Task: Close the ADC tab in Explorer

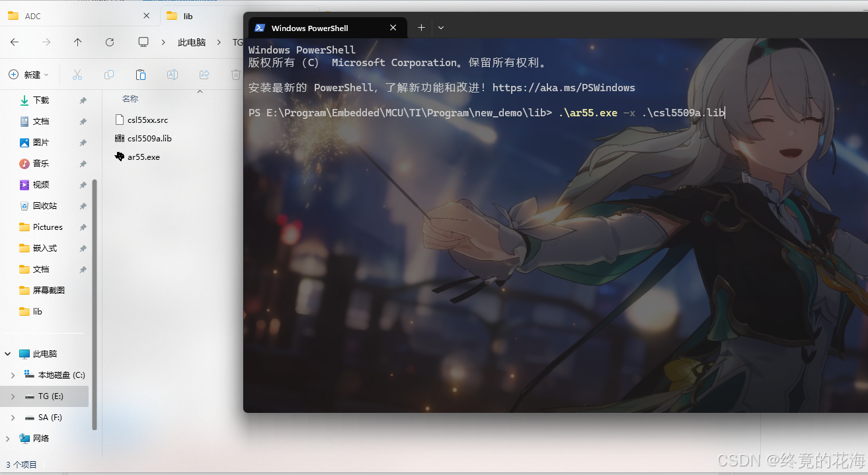Action: pyautogui.click(x=146, y=16)
